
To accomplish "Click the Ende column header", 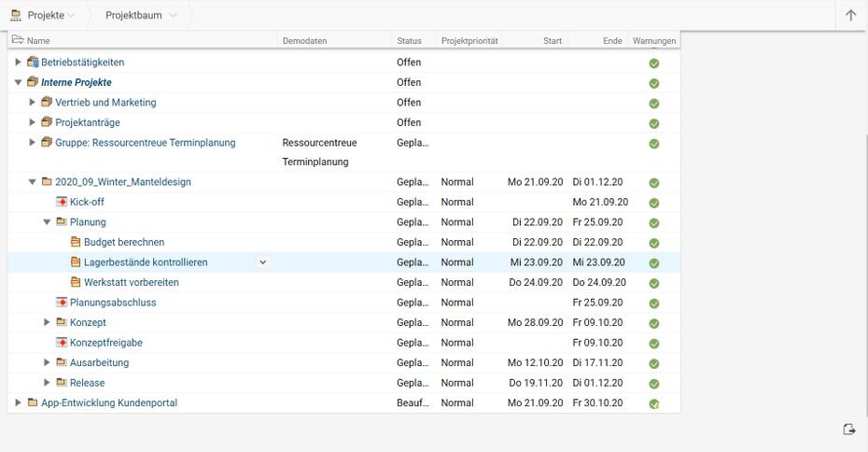I will (x=612, y=40).
